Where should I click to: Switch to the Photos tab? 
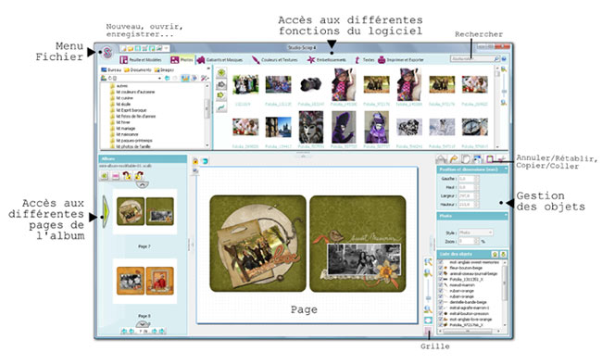click(x=182, y=60)
